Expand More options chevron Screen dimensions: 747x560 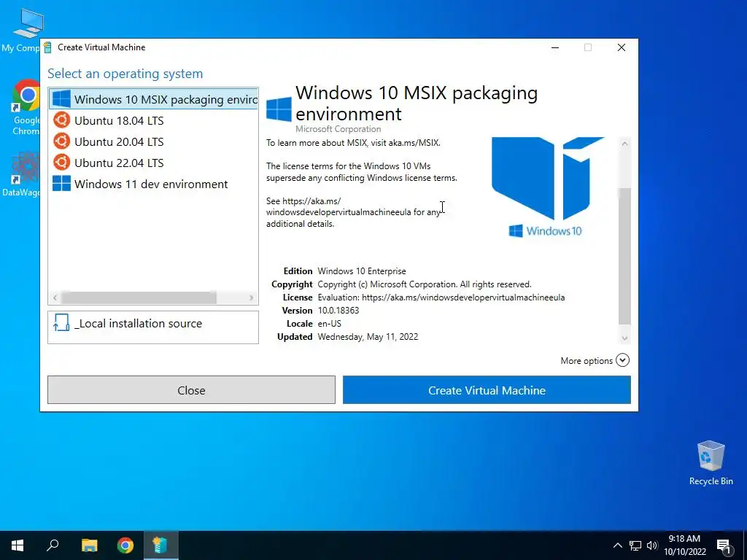click(622, 360)
